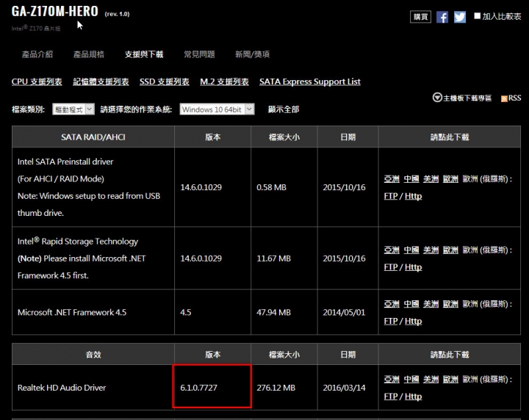Share page via Twitter icon
This screenshot has height=420, width=529.
click(x=460, y=17)
